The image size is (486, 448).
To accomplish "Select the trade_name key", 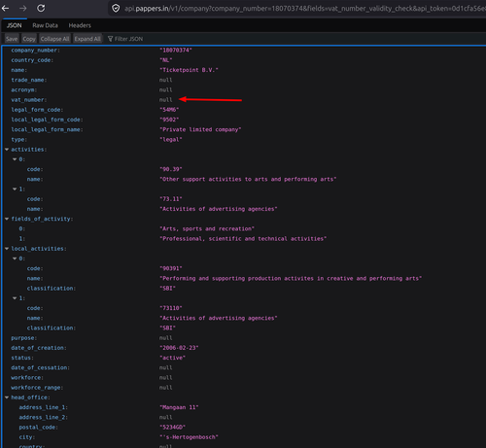I will [29, 80].
